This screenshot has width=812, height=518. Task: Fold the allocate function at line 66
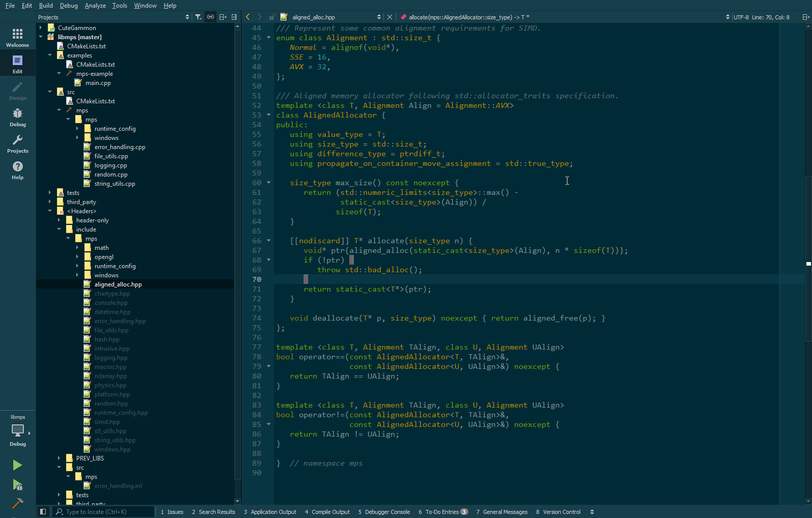(269, 241)
